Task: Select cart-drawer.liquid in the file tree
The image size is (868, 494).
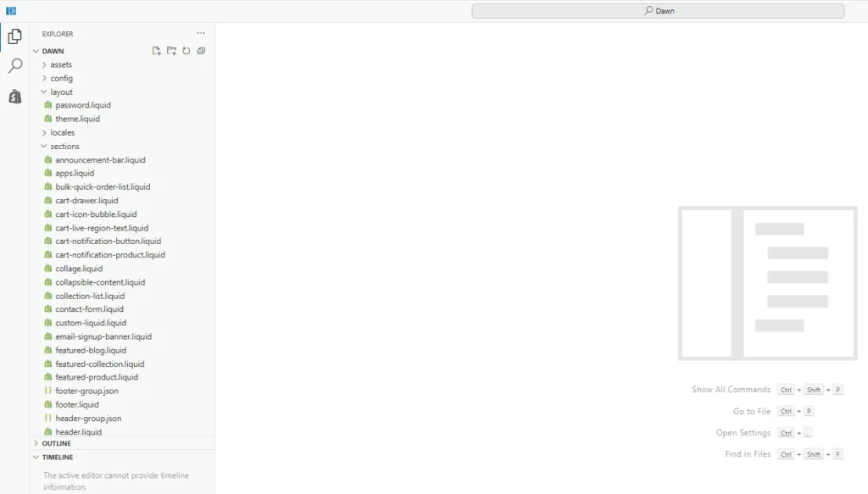Action: (x=86, y=201)
